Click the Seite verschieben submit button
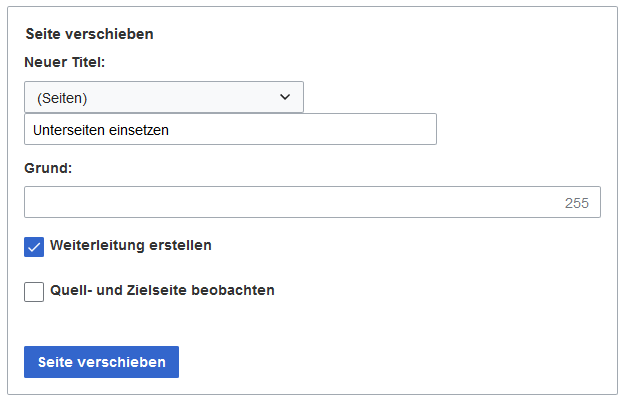This screenshot has height=404, width=625. (101, 362)
